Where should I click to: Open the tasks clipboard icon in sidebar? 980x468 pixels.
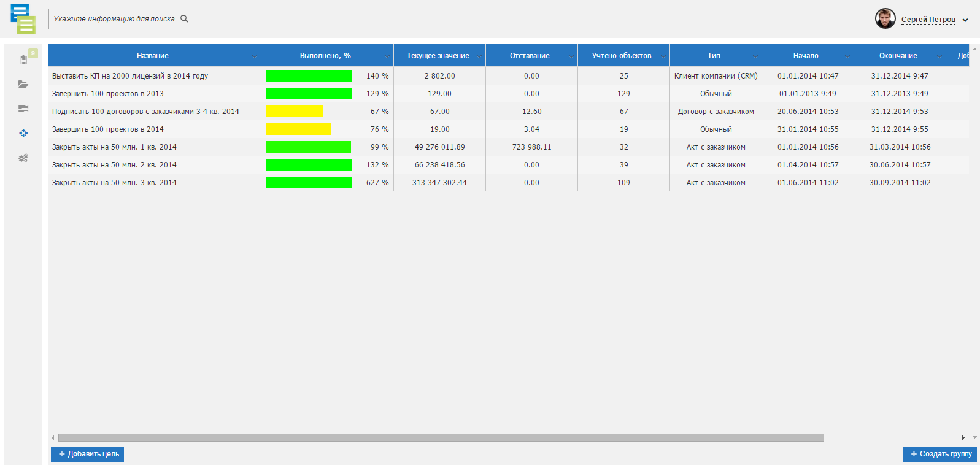pyautogui.click(x=23, y=59)
